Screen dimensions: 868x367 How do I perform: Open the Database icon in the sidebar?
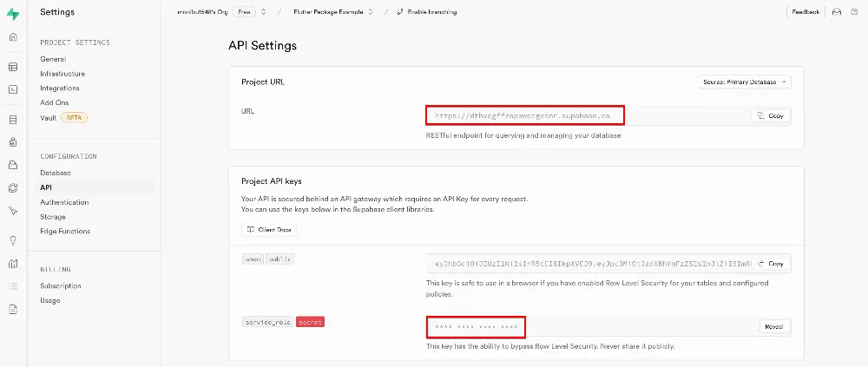pos(12,121)
